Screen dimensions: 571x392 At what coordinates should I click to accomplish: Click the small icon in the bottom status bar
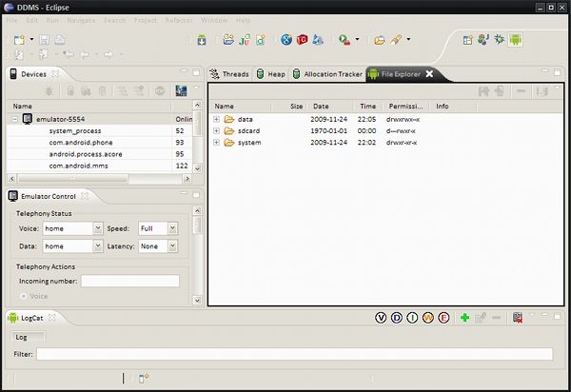[144, 379]
